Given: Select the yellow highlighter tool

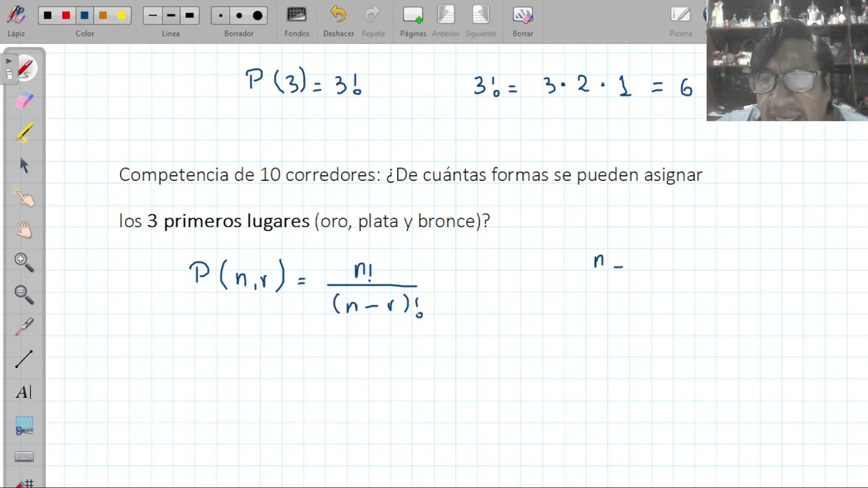Looking at the screenshot, I should point(24,133).
